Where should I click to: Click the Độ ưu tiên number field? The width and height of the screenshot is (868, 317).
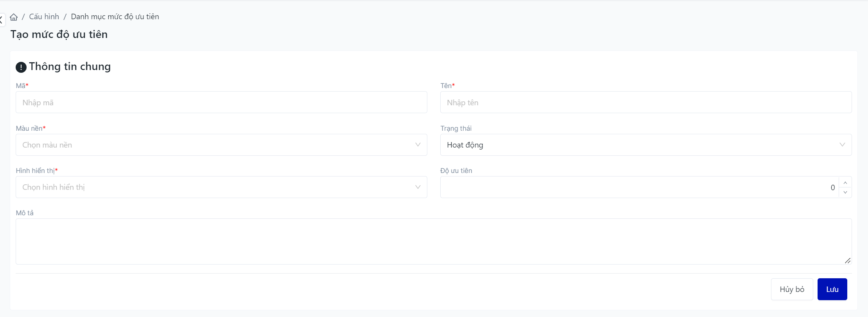637,187
